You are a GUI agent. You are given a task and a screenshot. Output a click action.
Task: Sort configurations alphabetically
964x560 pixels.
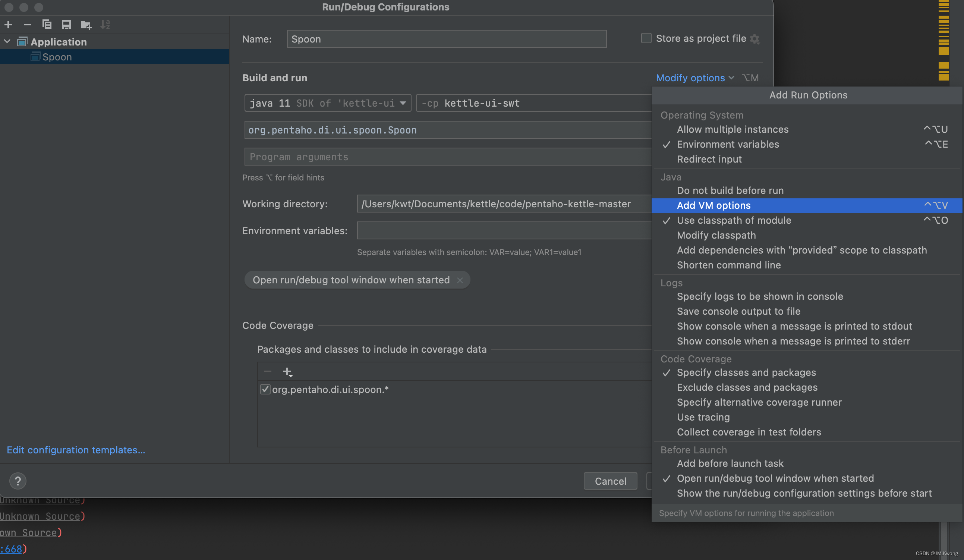pos(105,25)
